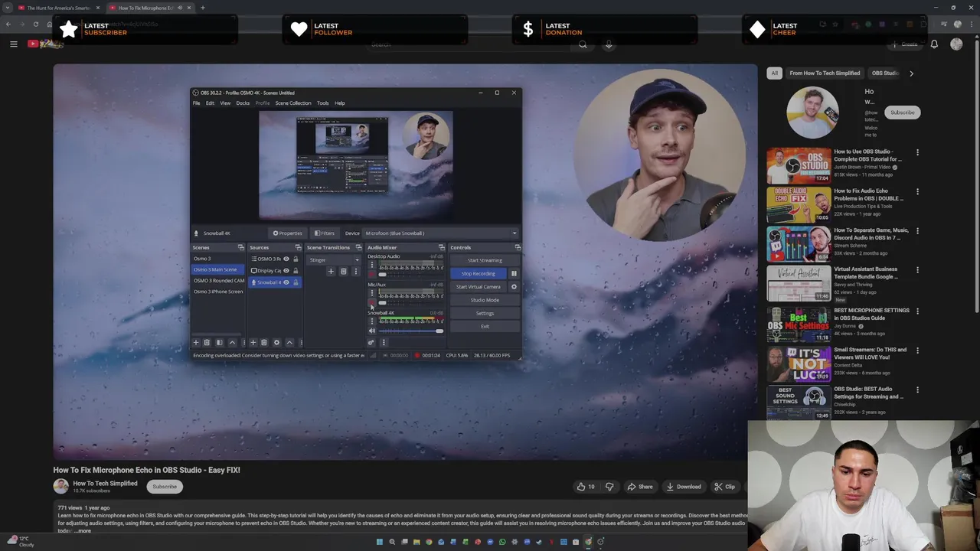Adjust Snowball 4K volume slider

point(411,331)
